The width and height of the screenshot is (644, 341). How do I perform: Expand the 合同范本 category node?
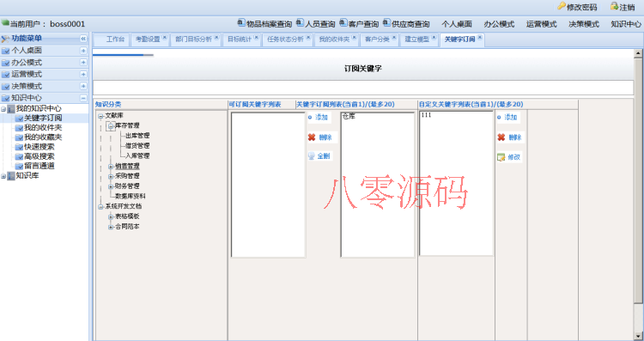point(111,227)
